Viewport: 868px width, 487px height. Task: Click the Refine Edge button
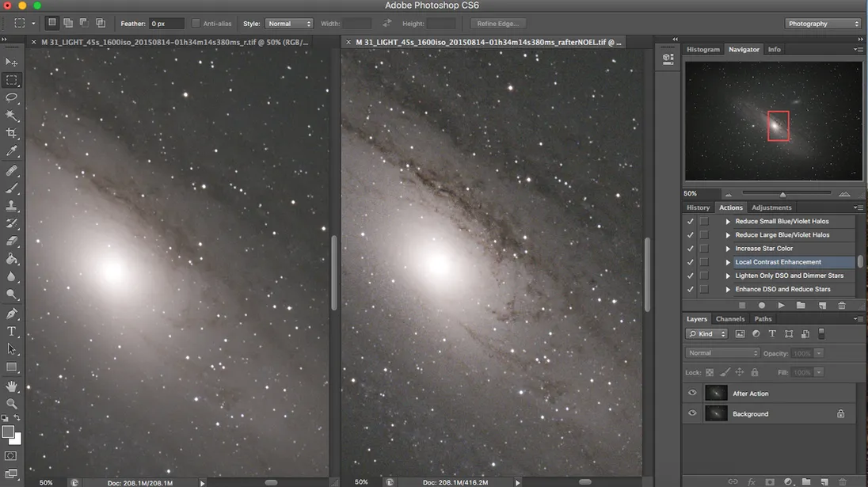point(497,23)
